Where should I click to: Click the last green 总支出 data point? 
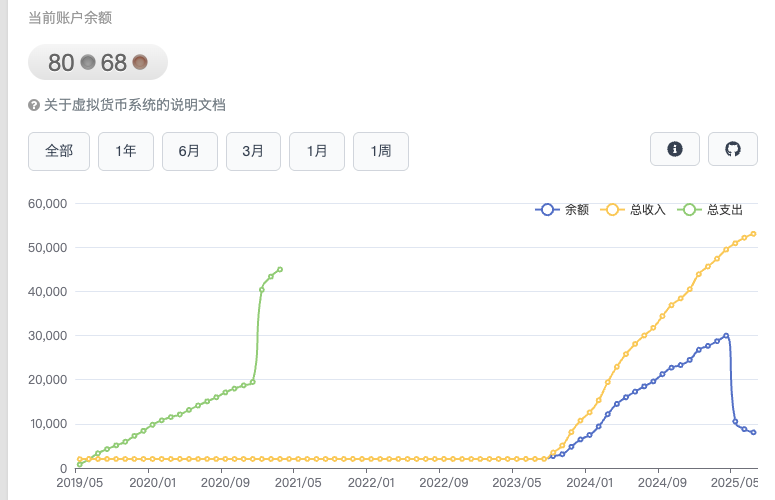(x=280, y=269)
